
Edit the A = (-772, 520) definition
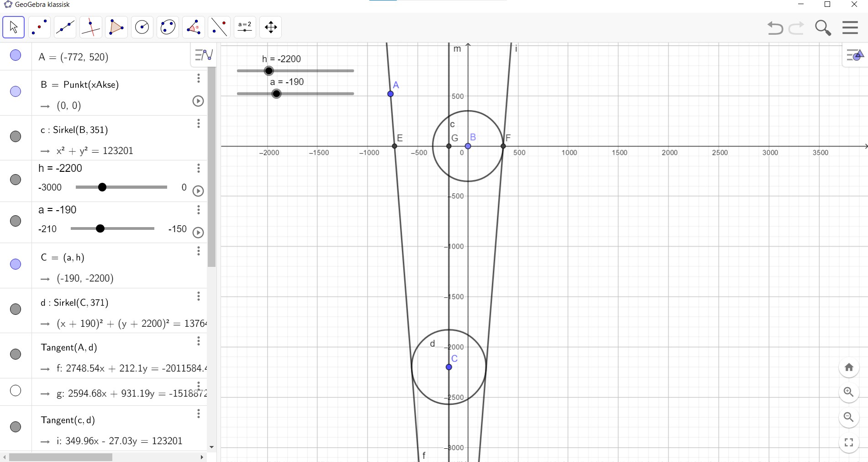pyautogui.click(x=74, y=57)
